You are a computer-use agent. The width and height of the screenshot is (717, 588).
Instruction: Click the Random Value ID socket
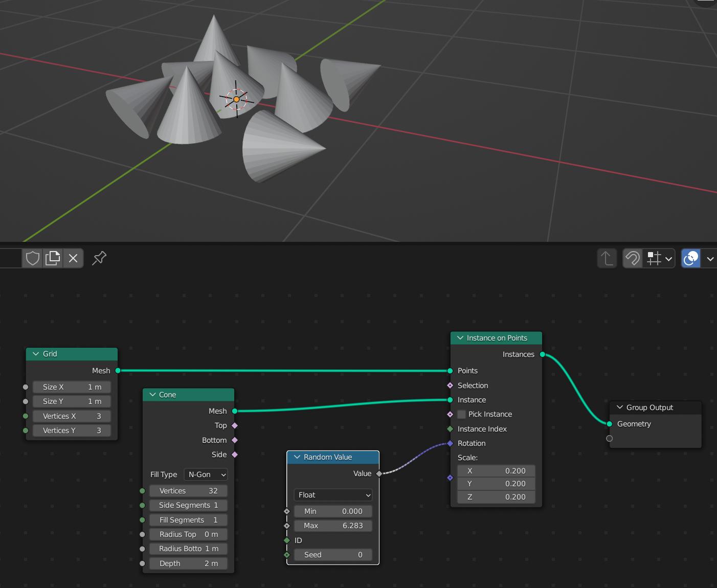coord(287,540)
